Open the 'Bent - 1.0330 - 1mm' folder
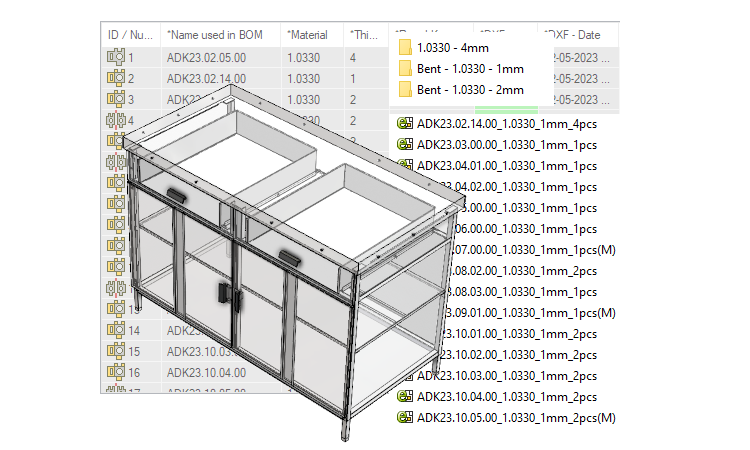Screen dimensions: 750x450 point(405,68)
